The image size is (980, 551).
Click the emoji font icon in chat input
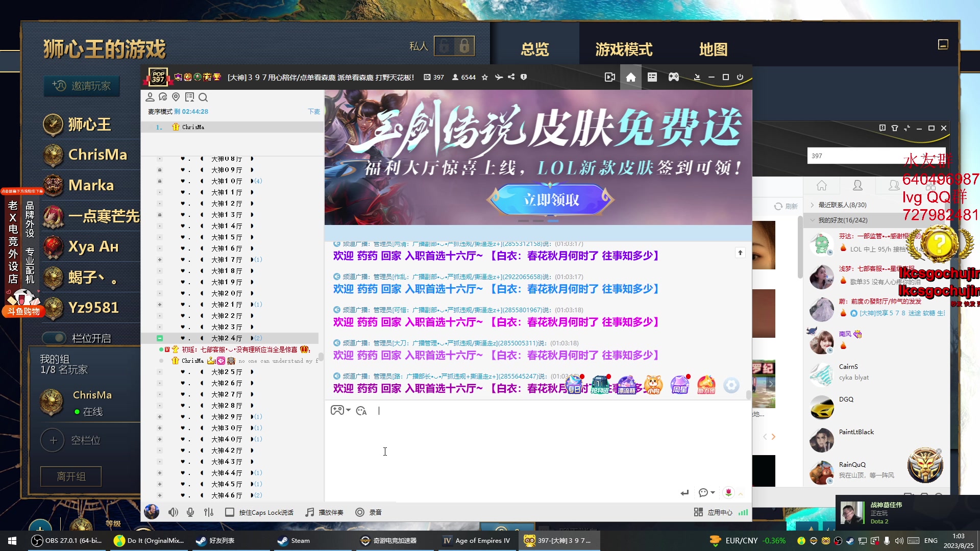(x=361, y=411)
